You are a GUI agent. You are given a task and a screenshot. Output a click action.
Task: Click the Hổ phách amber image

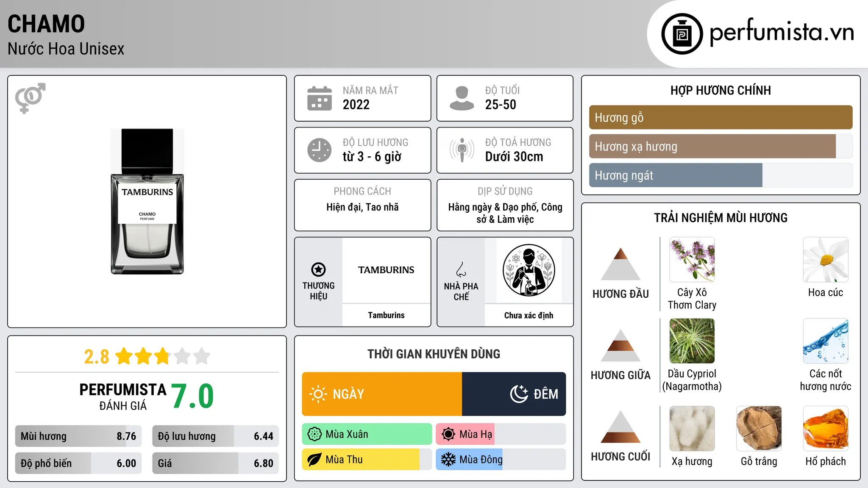(826, 429)
